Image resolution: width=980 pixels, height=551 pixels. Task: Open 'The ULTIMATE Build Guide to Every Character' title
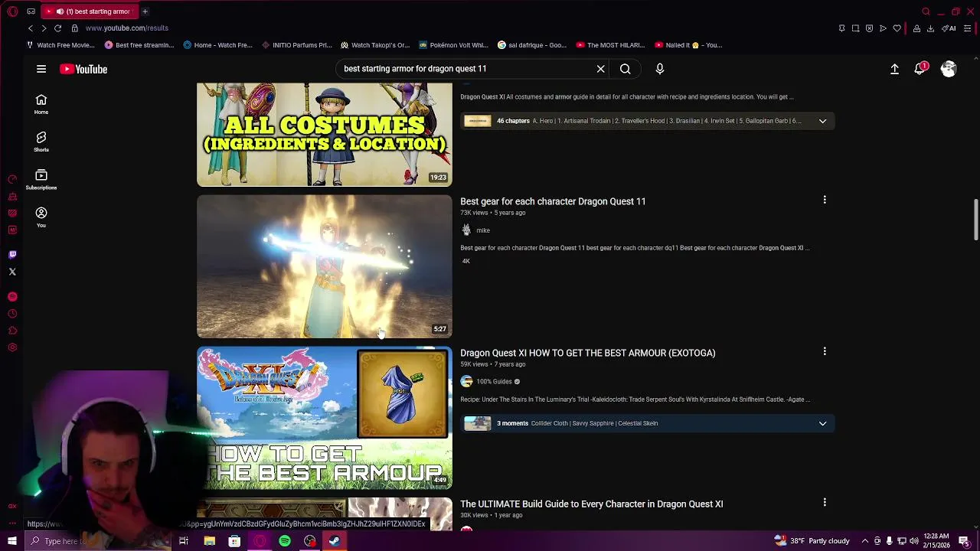coord(592,504)
